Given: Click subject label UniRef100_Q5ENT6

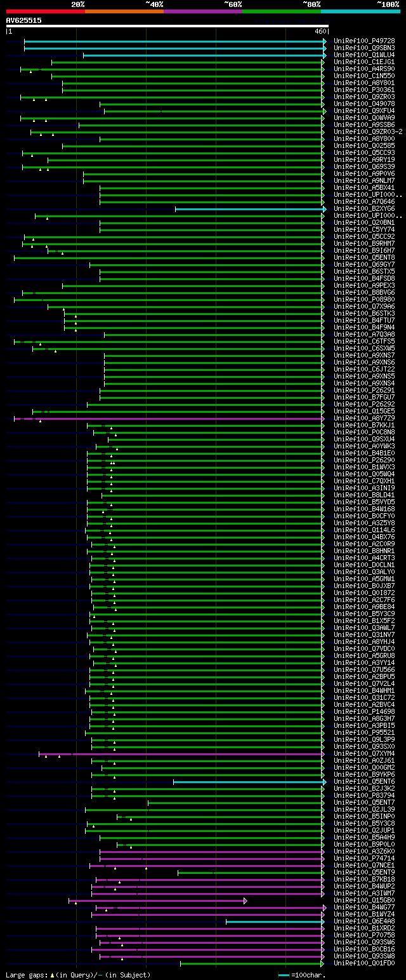Looking at the screenshot, I should click(x=364, y=781).
